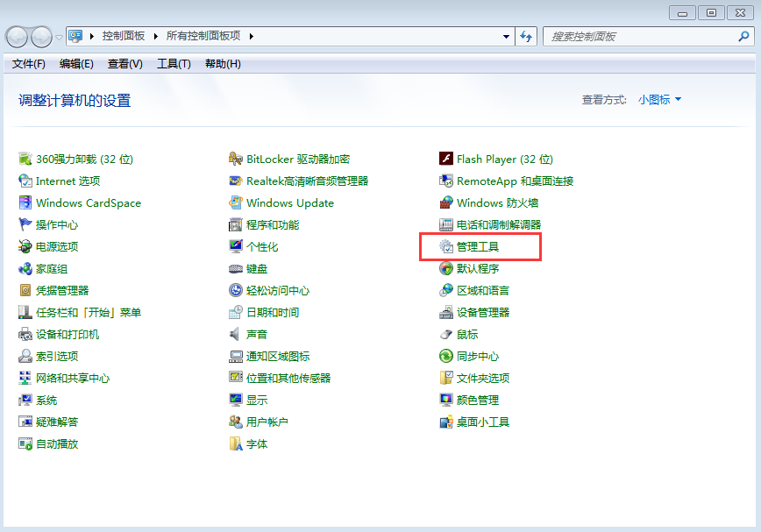Click the 轻松访问中心 icon

(235, 290)
